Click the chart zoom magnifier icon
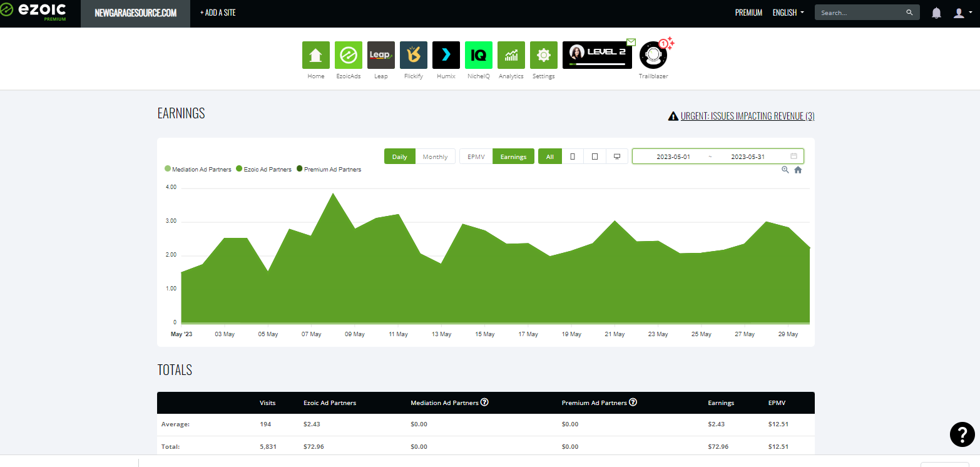Screen dimensions: 980x467 click(x=785, y=170)
